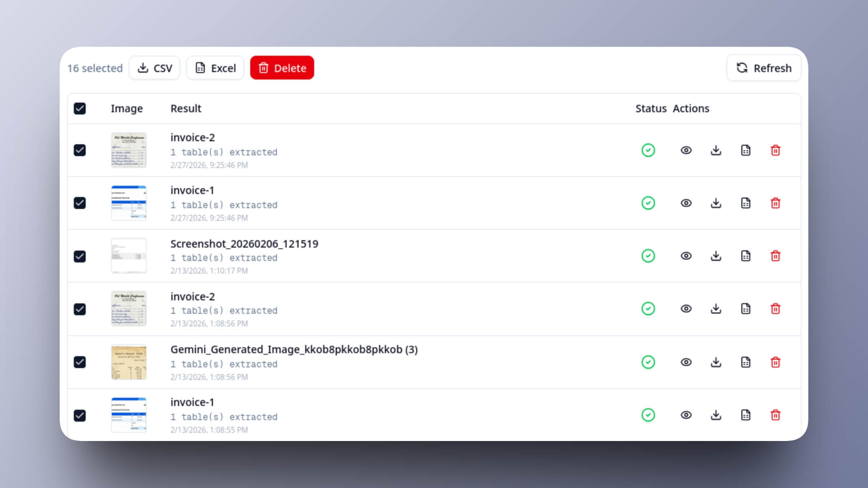Download Screenshot_20260206_121519 result
Screen dimensions: 868x488
pyautogui.click(x=716, y=256)
